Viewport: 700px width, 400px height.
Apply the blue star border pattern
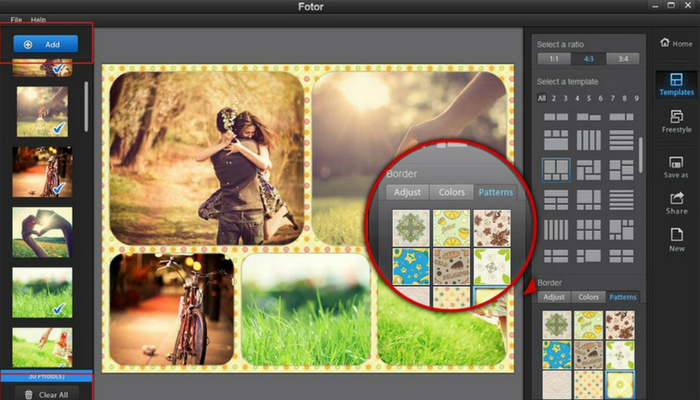(557, 355)
